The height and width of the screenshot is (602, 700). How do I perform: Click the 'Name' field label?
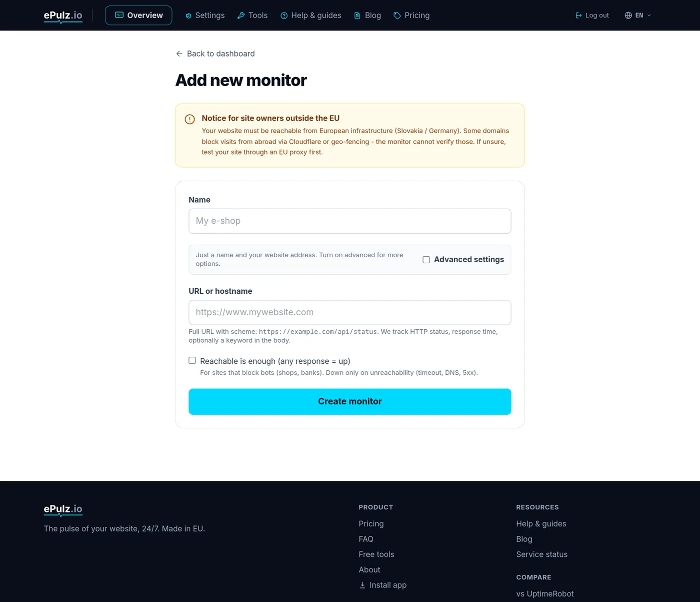199,200
